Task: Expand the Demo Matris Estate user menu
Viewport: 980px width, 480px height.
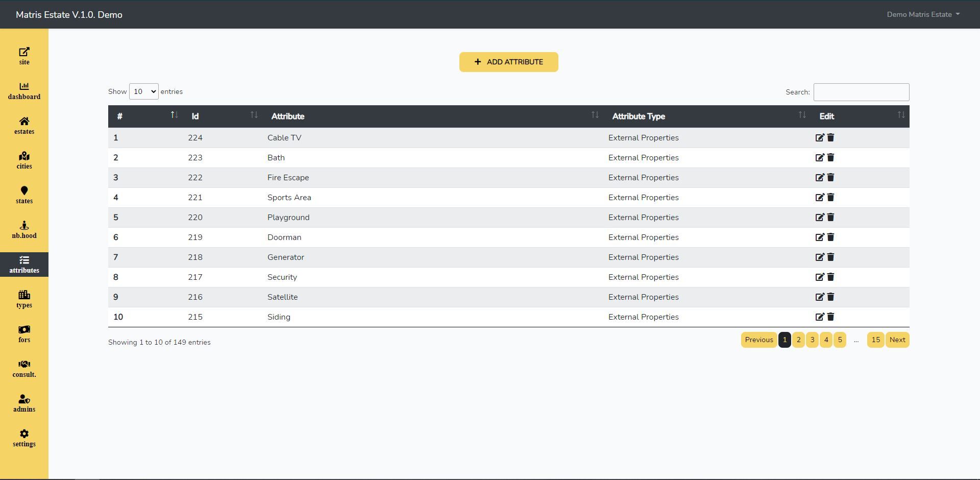Action: pyautogui.click(x=923, y=14)
